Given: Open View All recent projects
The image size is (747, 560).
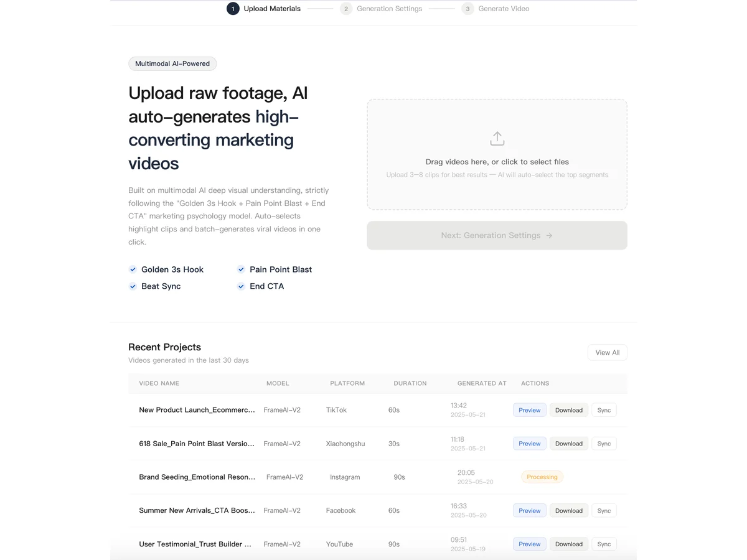Looking at the screenshot, I should coord(607,352).
